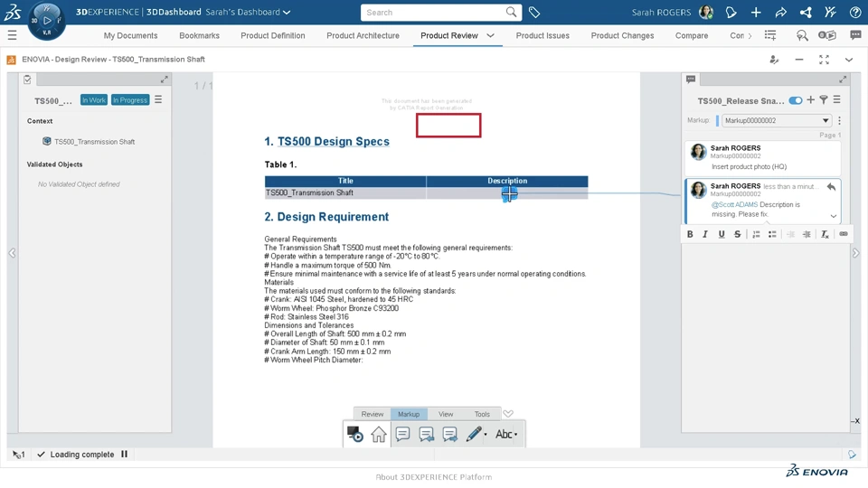Image resolution: width=868 pixels, height=488 pixels.
Task: Open the hamburger menu at top left
Action: click(x=12, y=35)
